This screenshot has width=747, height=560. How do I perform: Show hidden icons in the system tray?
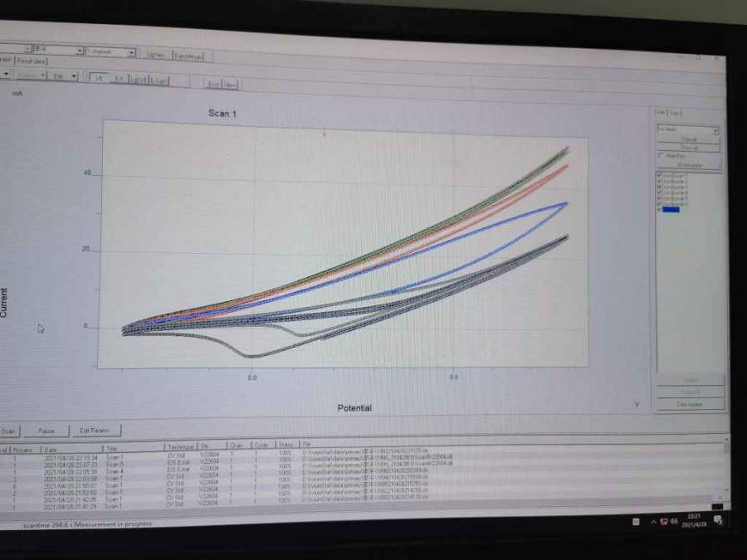(653, 522)
